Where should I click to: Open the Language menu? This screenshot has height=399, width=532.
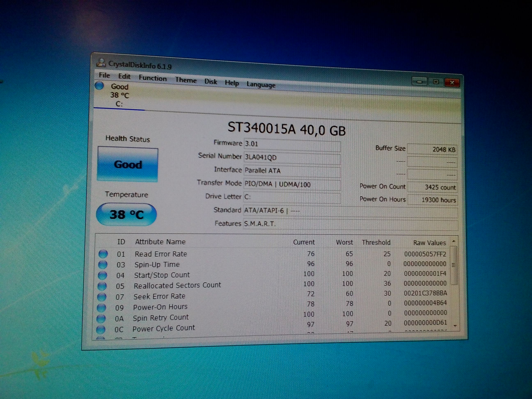coord(261,85)
